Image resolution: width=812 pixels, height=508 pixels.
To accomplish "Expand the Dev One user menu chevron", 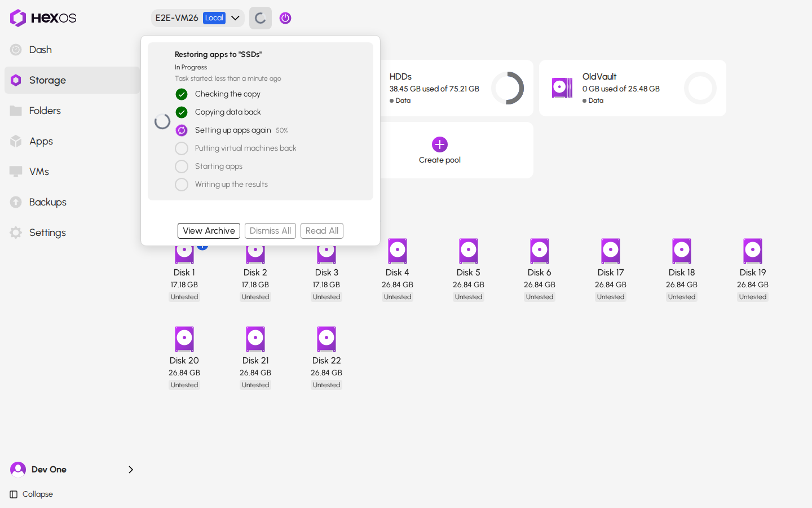I will (131, 470).
